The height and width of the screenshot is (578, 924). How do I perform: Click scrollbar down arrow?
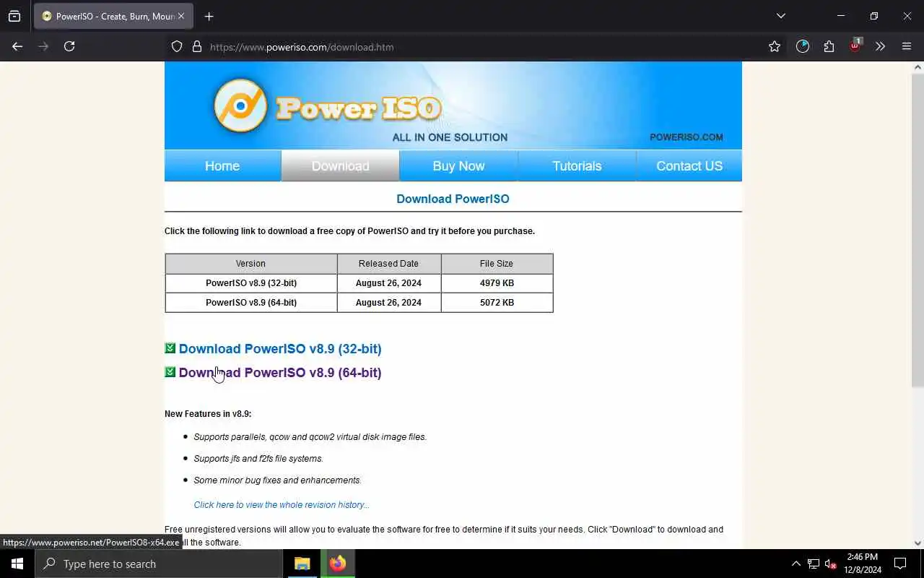click(x=918, y=543)
